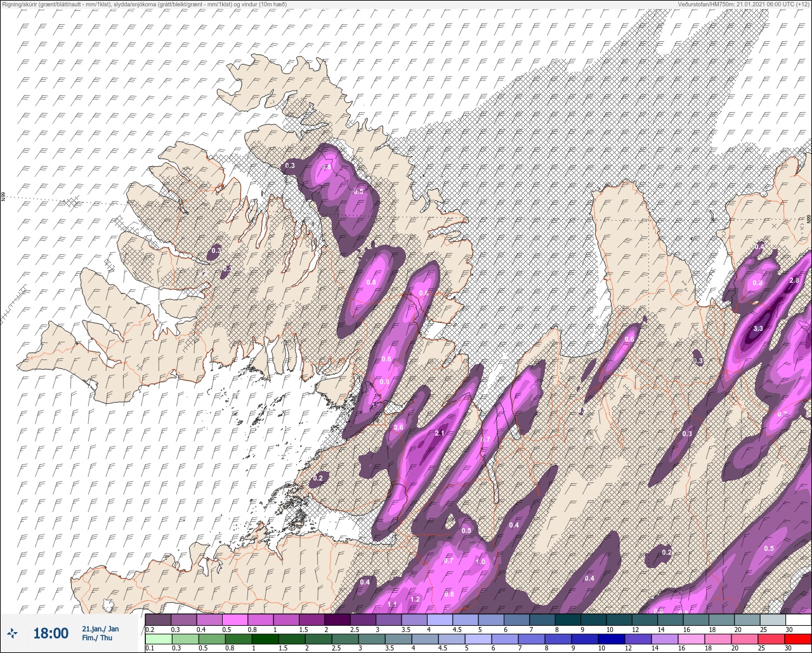The image size is (812, 653).
Task: Click the 1.2 precipitation value on map
Action: [416, 599]
